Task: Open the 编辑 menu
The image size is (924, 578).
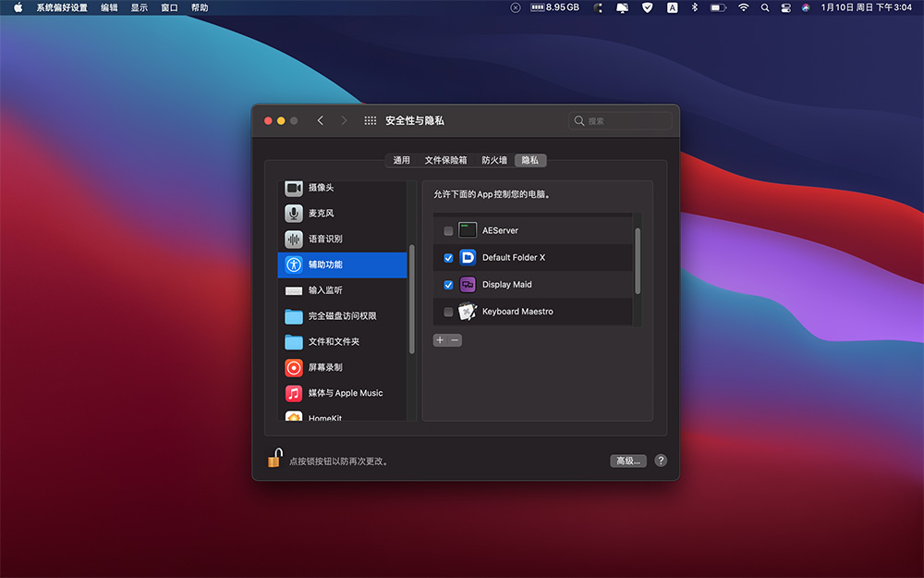Action: [x=109, y=7]
